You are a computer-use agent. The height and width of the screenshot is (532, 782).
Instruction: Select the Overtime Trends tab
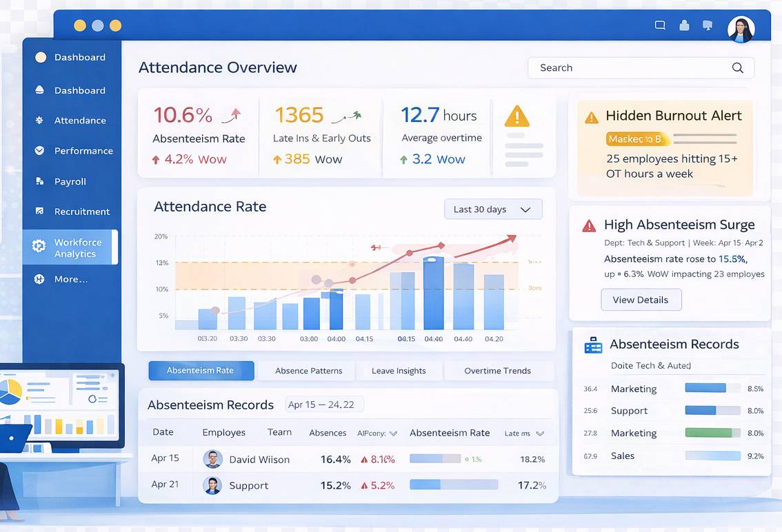497,371
